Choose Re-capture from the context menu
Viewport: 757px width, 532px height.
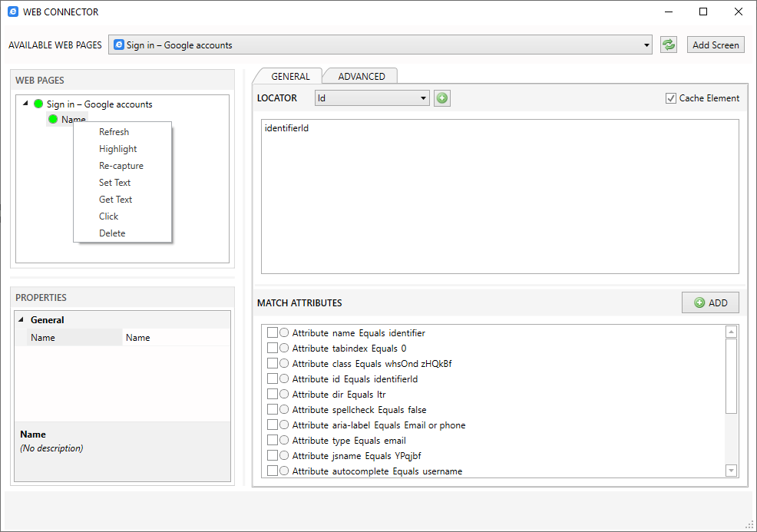(121, 165)
